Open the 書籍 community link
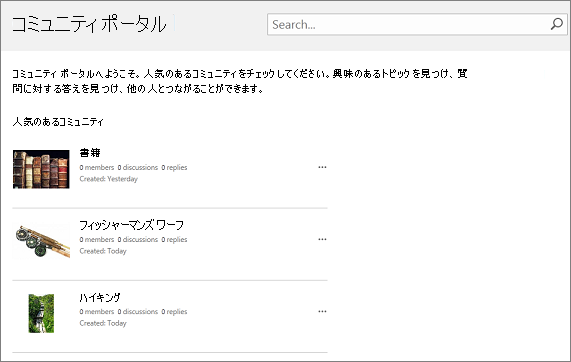This screenshot has height=362, width=571. (90, 153)
